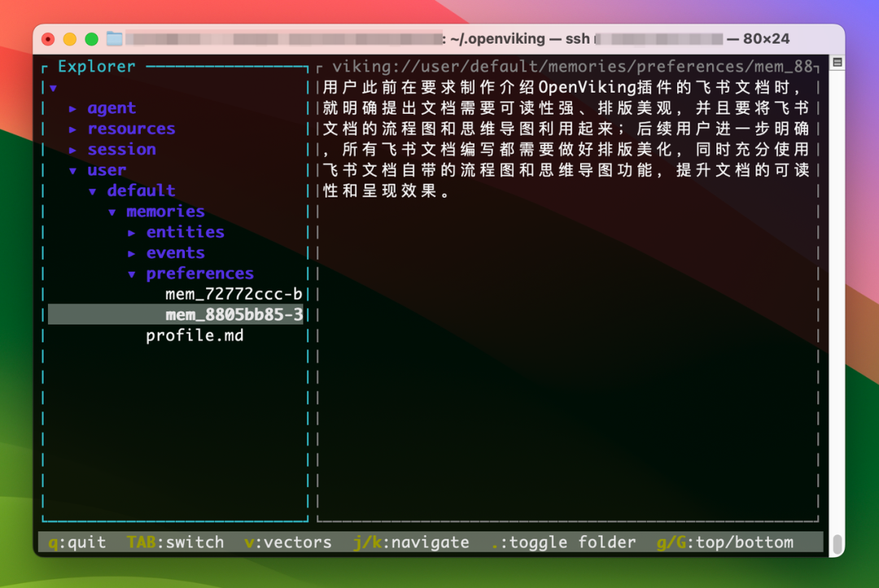Click the 80×24 size in title bar

767,39
